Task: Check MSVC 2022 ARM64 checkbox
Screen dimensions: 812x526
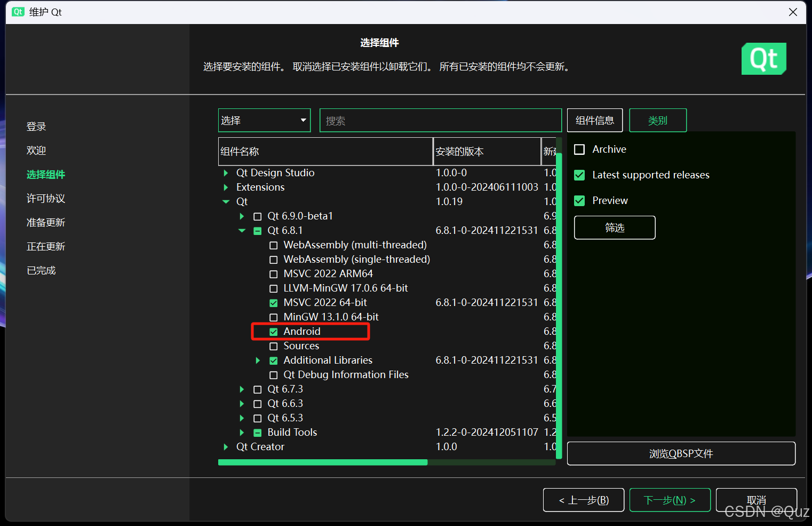Action: (274, 274)
